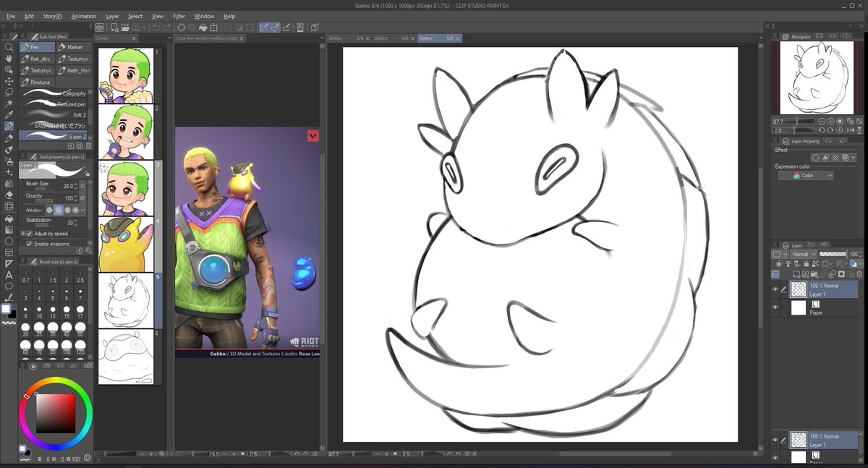868x468 pixels.
Task: Open page 6 thumbnail sketch
Action: tap(125, 357)
